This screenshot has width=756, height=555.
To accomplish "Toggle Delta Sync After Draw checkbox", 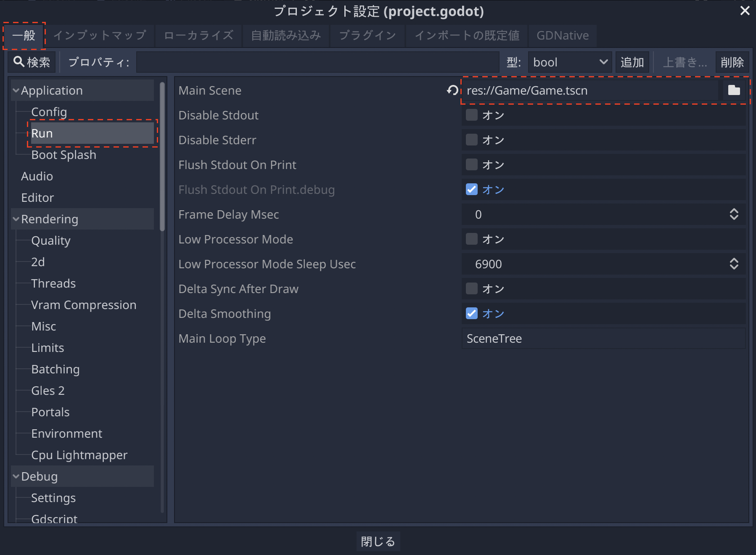I will click(472, 288).
